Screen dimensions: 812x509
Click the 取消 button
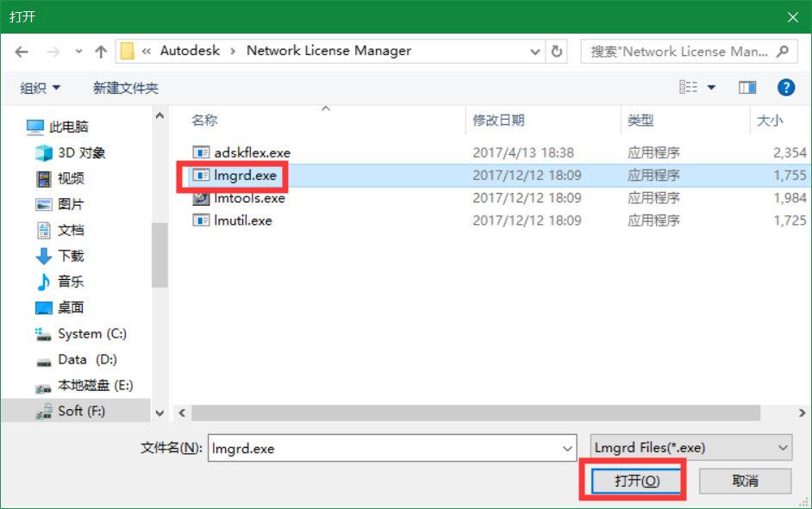click(x=746, y=481)
